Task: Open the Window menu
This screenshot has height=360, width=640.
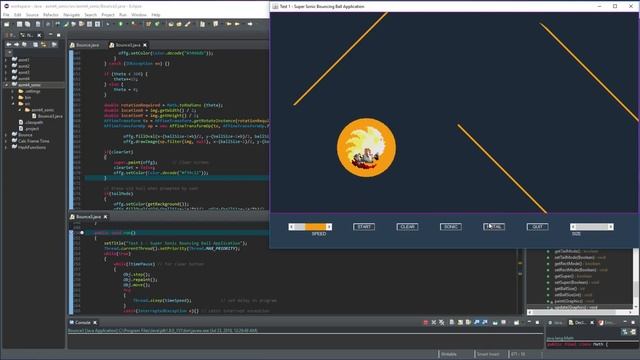Action: 139,15
